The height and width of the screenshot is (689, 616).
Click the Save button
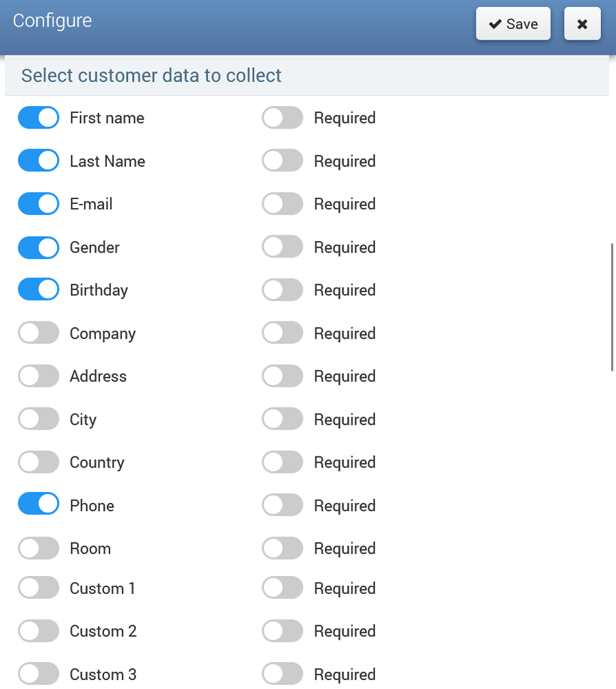tap(513, 24)
